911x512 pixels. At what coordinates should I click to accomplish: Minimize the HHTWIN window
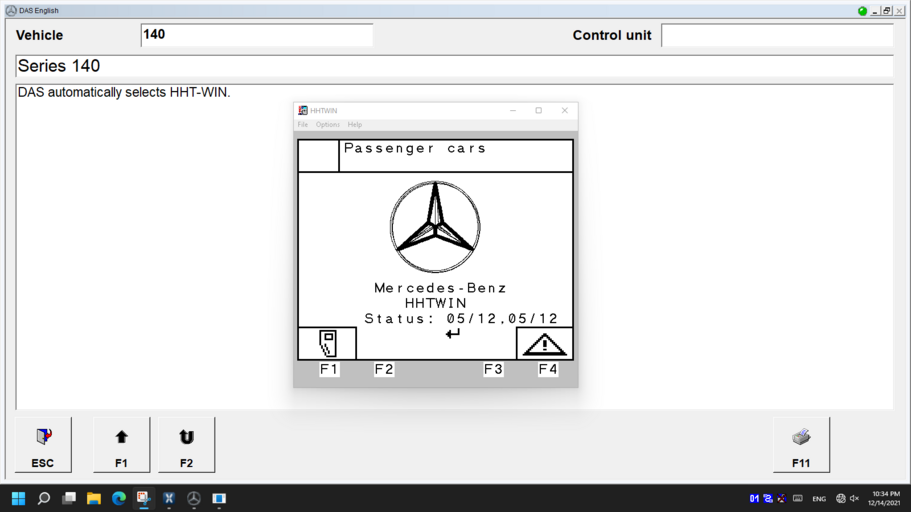[x=513, y=110]
